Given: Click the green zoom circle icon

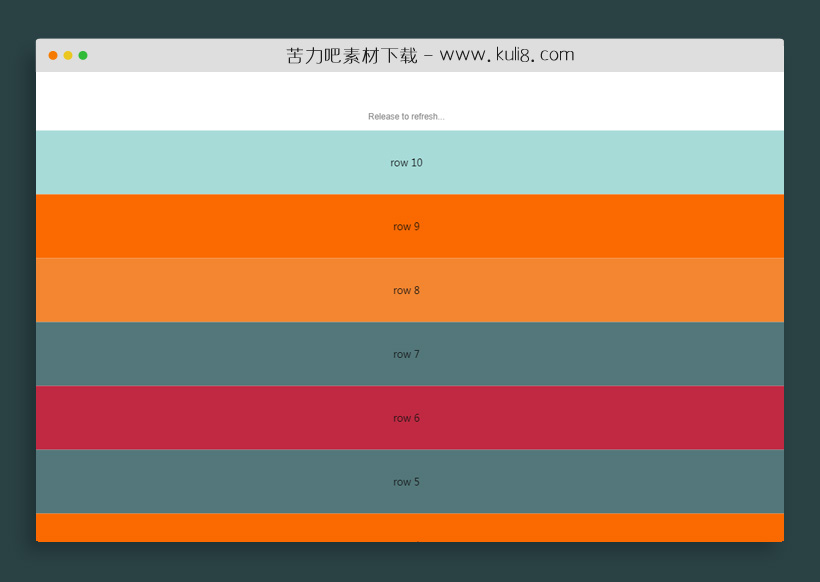Looking at the screenshot, I should click(83, 56).
